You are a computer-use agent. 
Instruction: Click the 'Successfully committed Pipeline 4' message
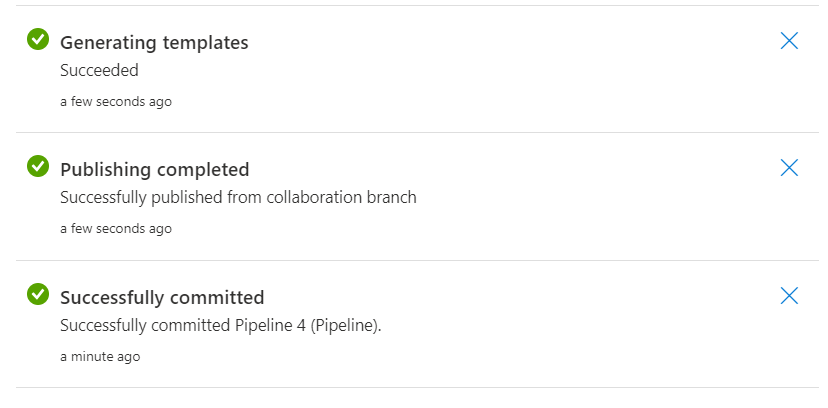[221, 326]
